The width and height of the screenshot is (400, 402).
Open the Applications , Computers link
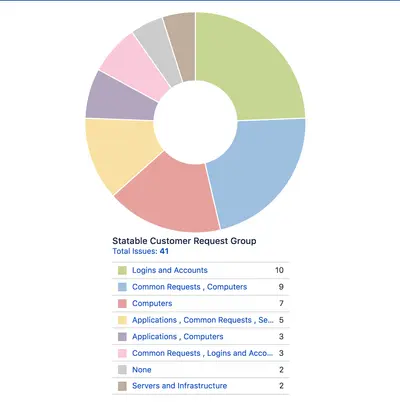click(x=178, y=336)
